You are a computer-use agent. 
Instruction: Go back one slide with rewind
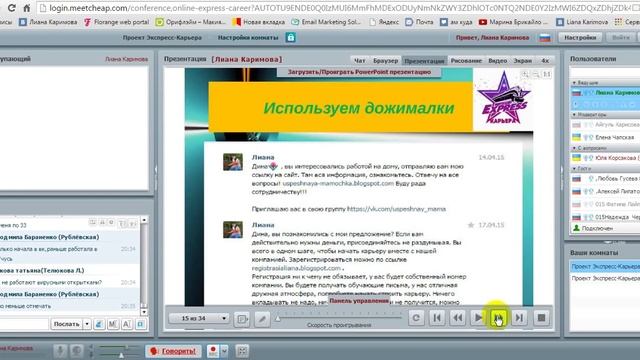(458, 318)
